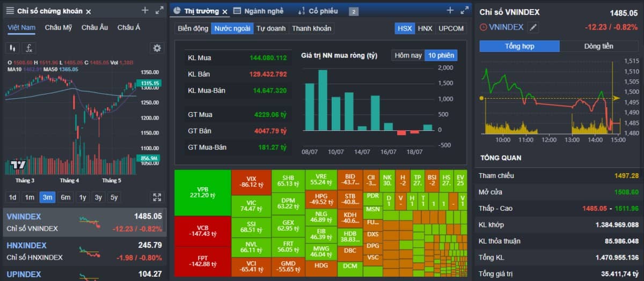Viewport: 644px width, 281px height.
Task: Click the clock icon beside VNINDEX
Action: click(484, 27)
